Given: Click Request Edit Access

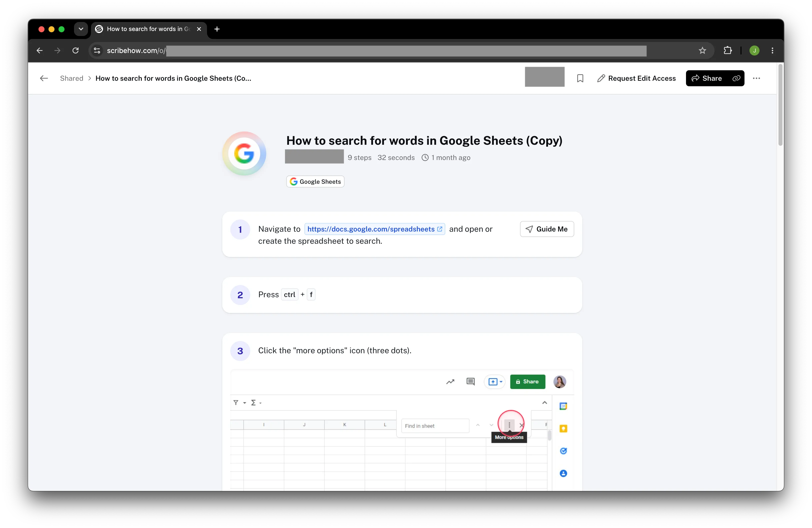Looking at the screenshot, I should 636,78.
